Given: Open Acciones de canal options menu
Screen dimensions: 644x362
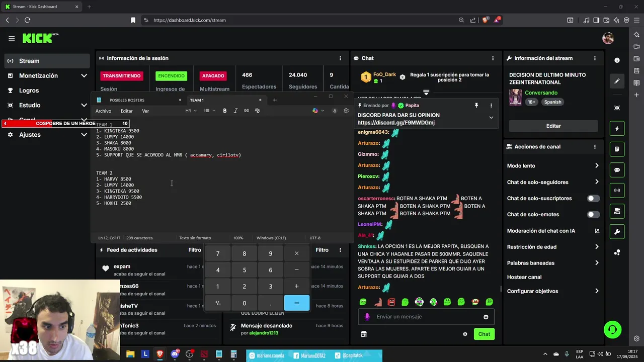Looking at the screenshot, I should click(x=595, y=147).
